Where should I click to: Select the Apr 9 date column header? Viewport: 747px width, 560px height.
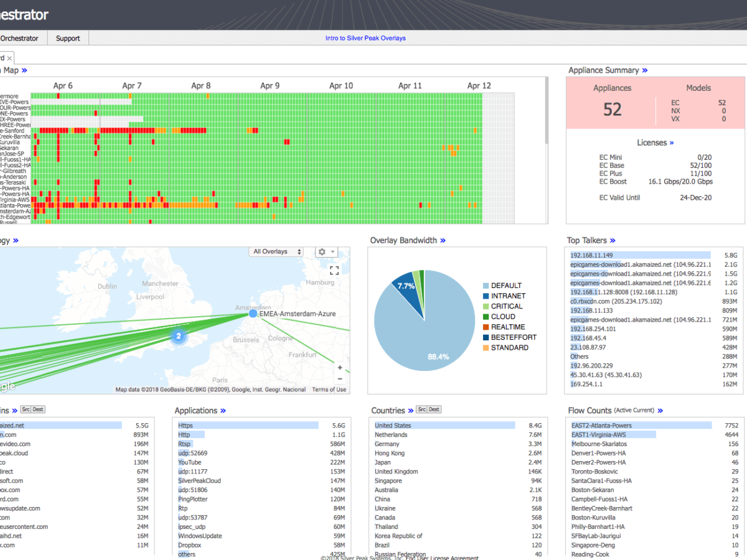coord(270,86)
